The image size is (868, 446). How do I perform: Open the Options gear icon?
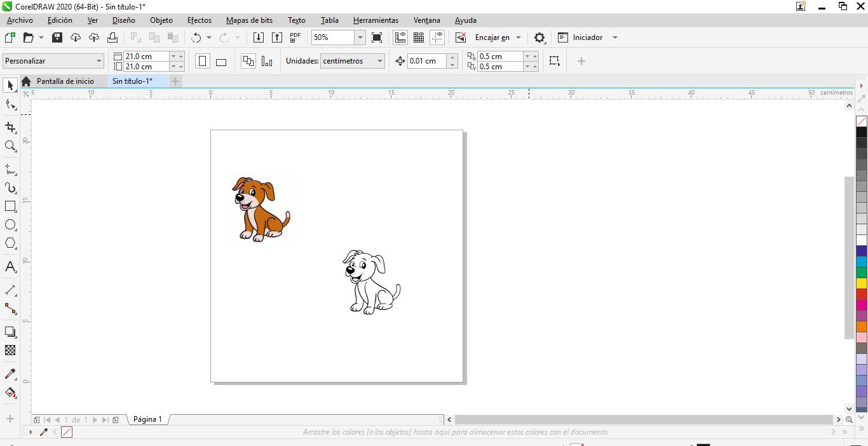[539, 37]
